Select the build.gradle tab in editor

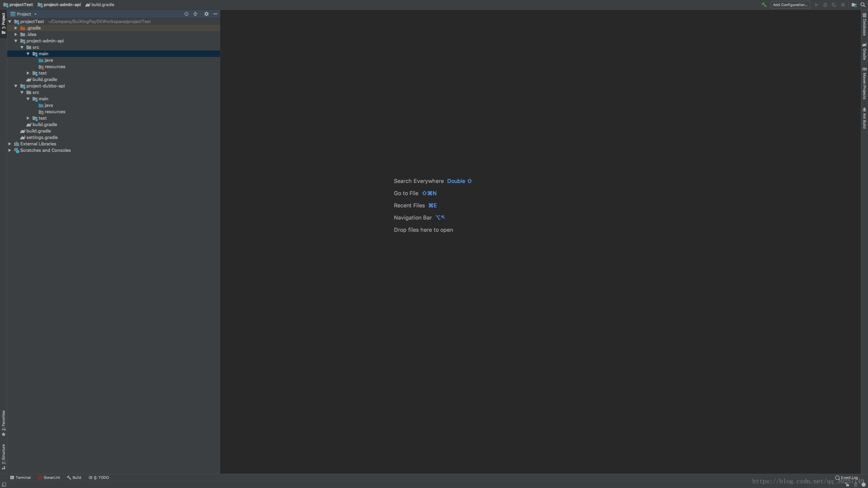coord(101,5)
